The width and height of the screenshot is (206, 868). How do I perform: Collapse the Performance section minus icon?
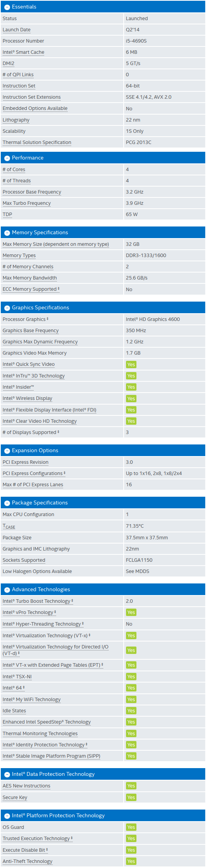tap(7, 158)
